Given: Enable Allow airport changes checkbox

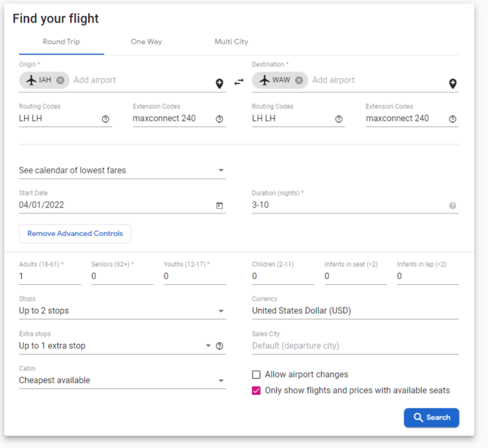Looking at the screenshot, I should click(x=256, y=374).
